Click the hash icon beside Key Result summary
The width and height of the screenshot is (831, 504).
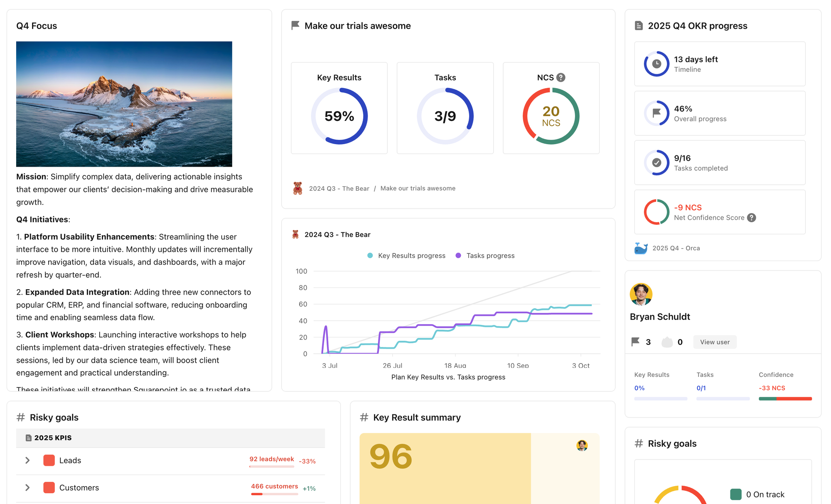point(364,417)
